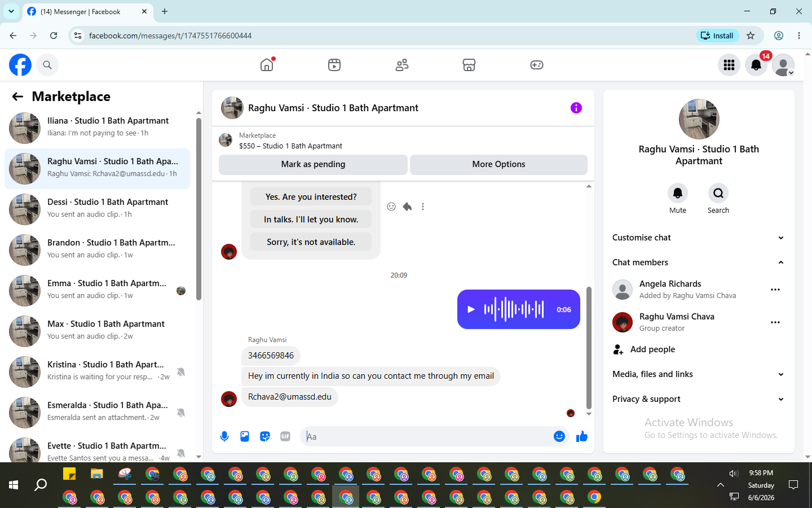
Task: Open the emoji picker in message box
Action: (x=559, y=436)
